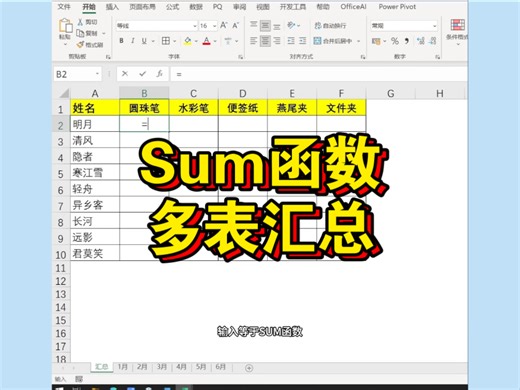Select cell containing 明月
The width and height of the screenshot is (520, 390).
pyautogui.click(x=95, y=124)
